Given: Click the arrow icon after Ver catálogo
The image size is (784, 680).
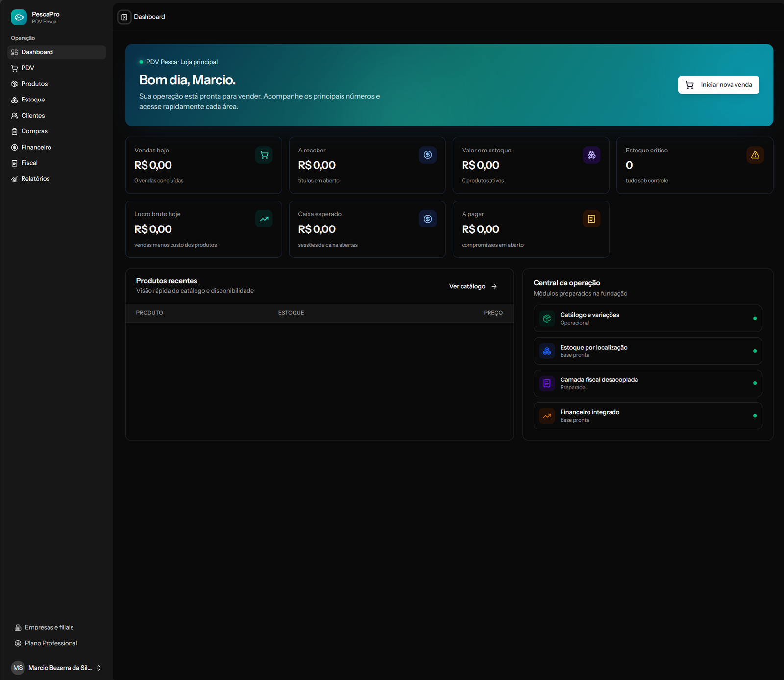Looking at the screenshot, I should 494,286.
